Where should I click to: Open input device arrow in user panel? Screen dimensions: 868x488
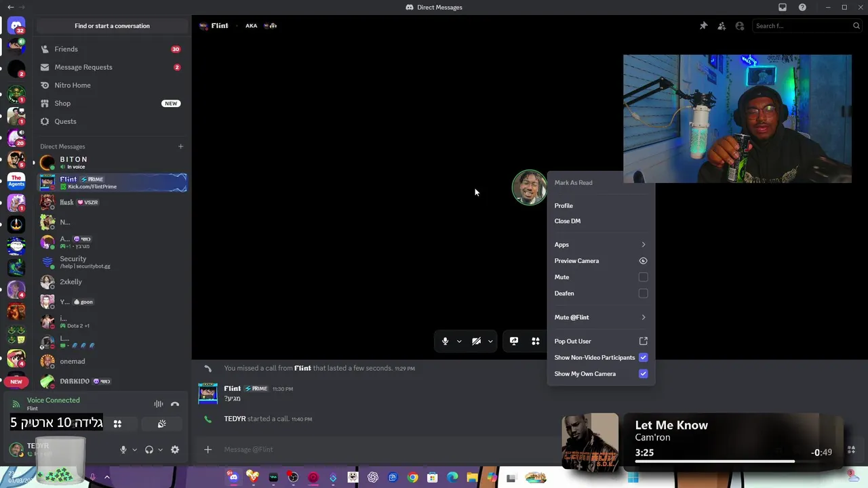(134, 449)
